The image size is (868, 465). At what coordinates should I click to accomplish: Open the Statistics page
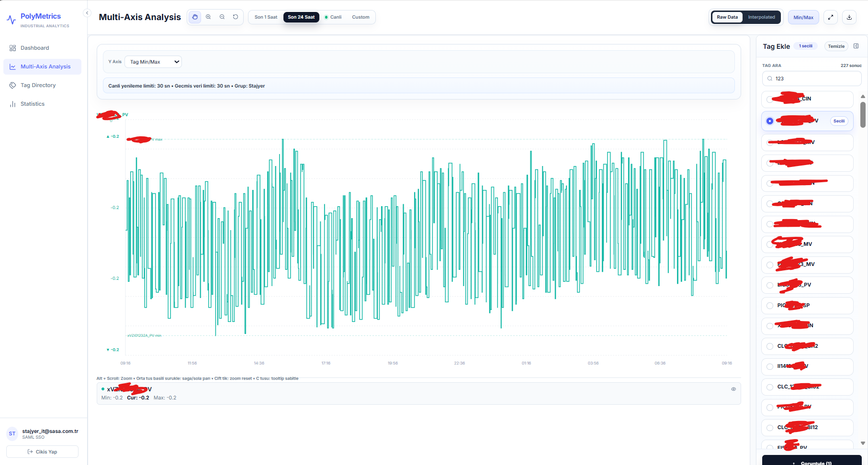coord(42,104)
